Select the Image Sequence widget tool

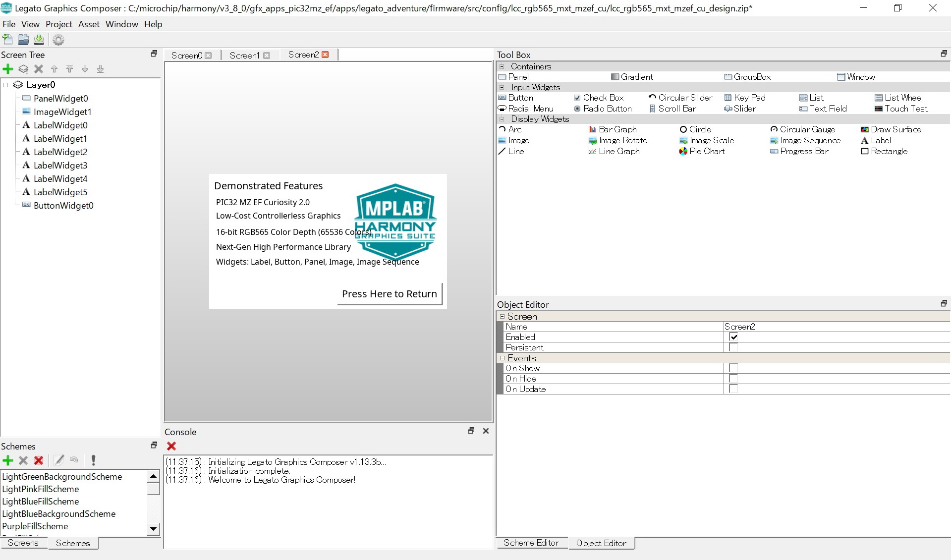(805, 140)
